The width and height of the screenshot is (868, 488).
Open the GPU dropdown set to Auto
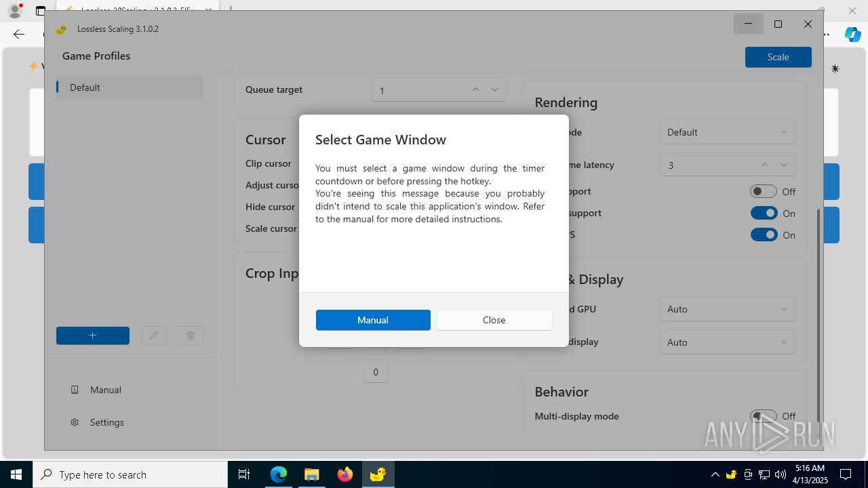(728, 309)
